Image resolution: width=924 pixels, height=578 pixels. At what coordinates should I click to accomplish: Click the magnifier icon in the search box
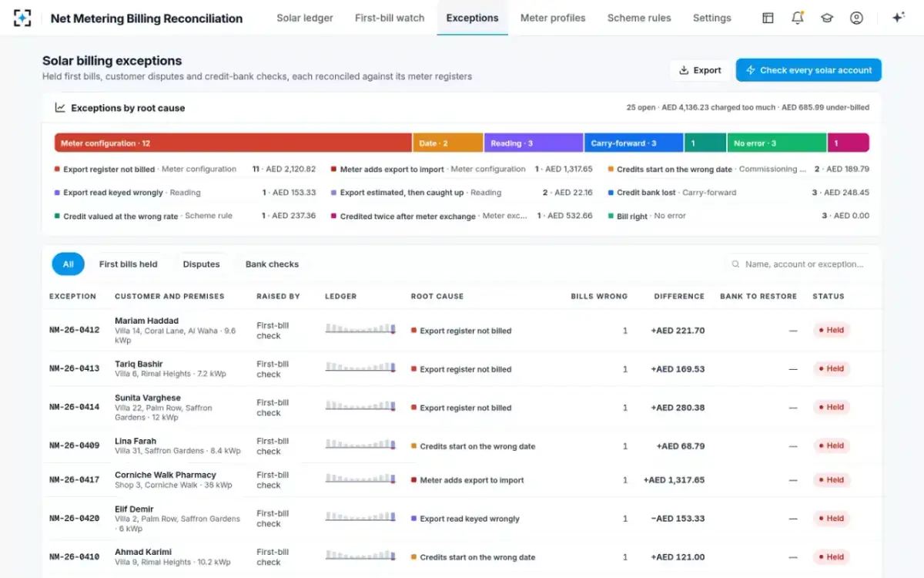[x=736, y=264]
